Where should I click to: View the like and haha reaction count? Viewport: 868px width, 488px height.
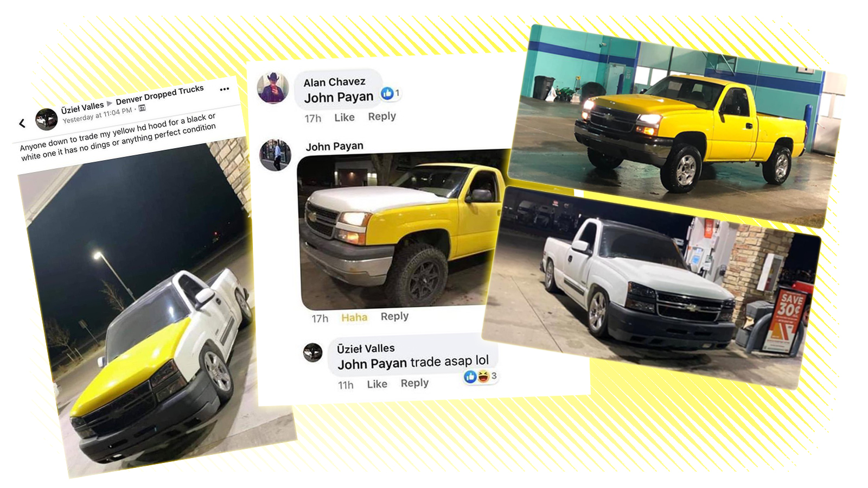click(x=480, y=376)
